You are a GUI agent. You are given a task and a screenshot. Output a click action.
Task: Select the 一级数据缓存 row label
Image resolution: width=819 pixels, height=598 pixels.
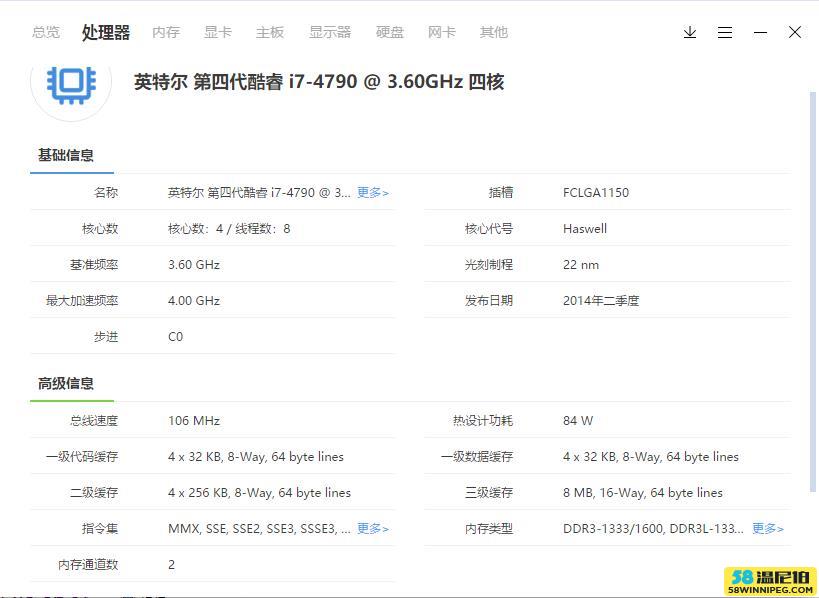(477, 457)
